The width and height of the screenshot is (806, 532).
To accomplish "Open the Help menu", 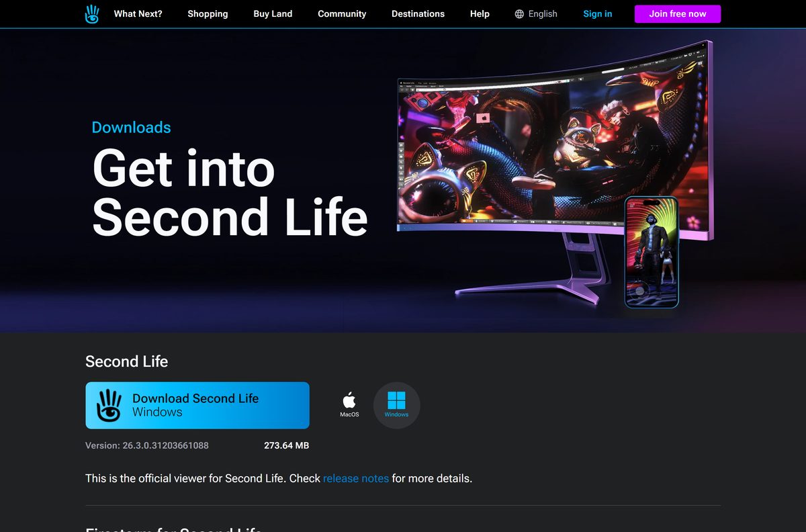I will [x=480, y=13].
